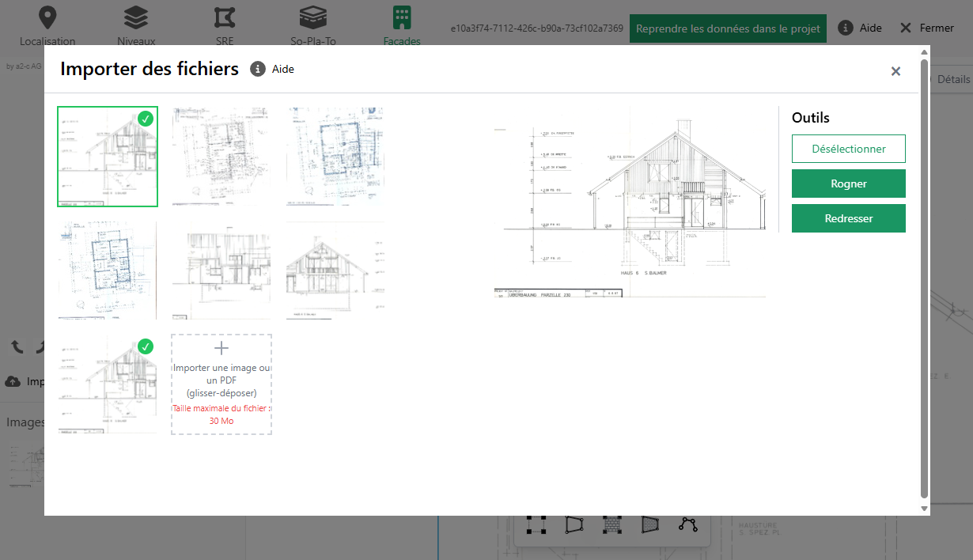Click the cloud upload icon behind the dialog
The image size is (973, 560).
pyautogui.click(x=13, y=381)
